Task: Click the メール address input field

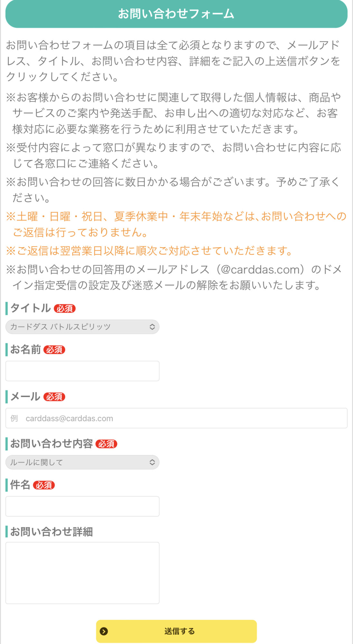Action: 176,418
